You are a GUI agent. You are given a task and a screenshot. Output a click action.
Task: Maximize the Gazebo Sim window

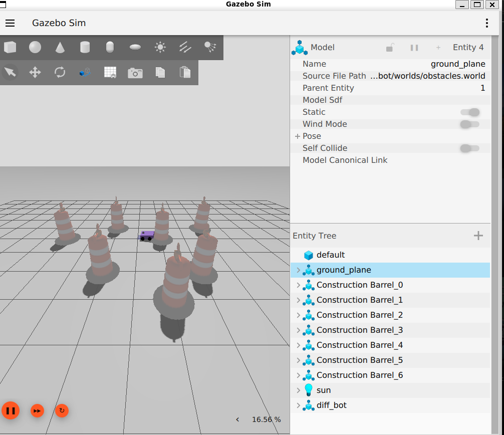tap(477, 5)
